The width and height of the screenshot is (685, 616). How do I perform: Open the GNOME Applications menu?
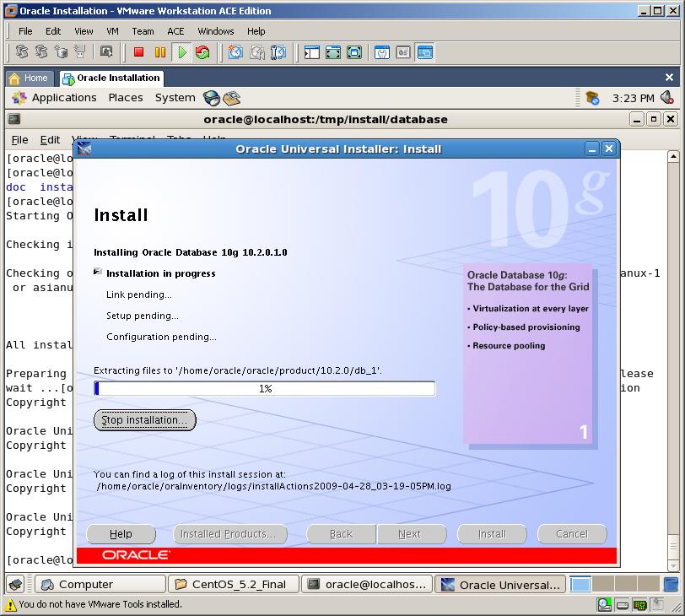point(56,98)
